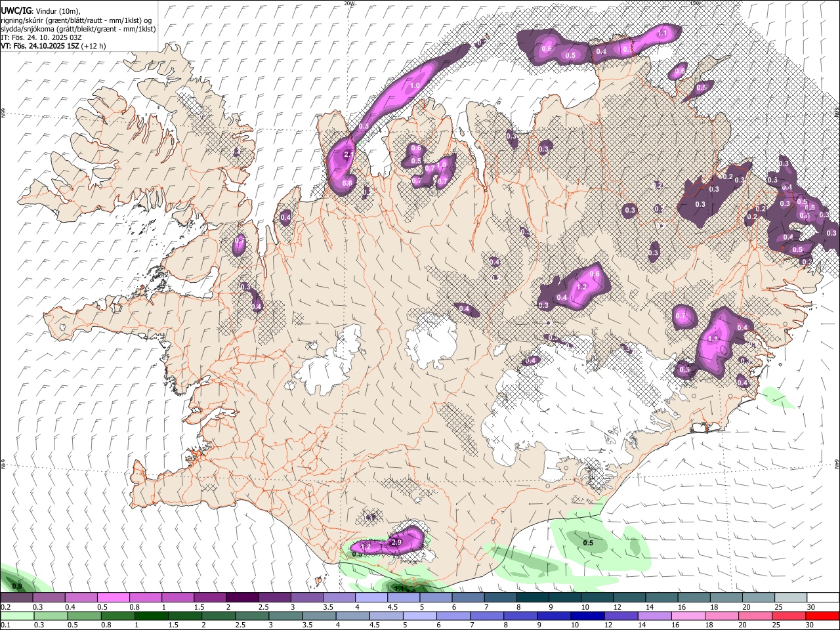The width and height of the screenshot is (840, 630).
Task: Click the '20W' longitude label at the top edge
Action: (x=349, y=3)
